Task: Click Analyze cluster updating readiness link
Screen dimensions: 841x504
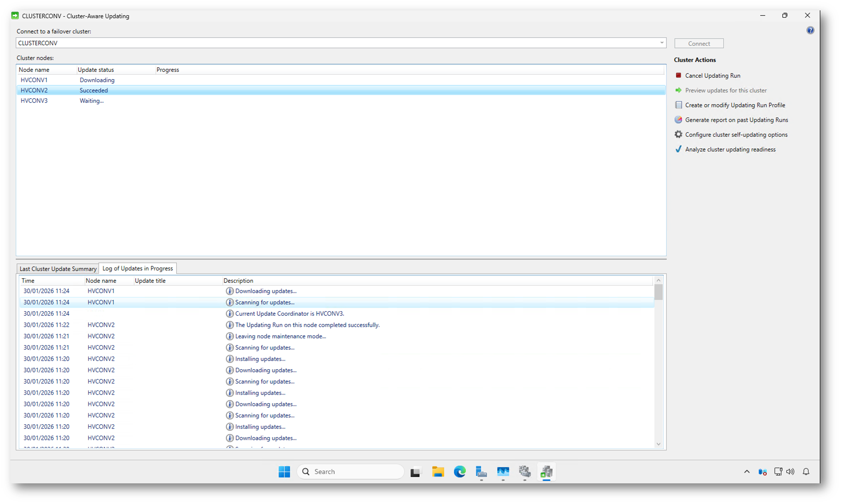Action: click(x=730, y=149)
